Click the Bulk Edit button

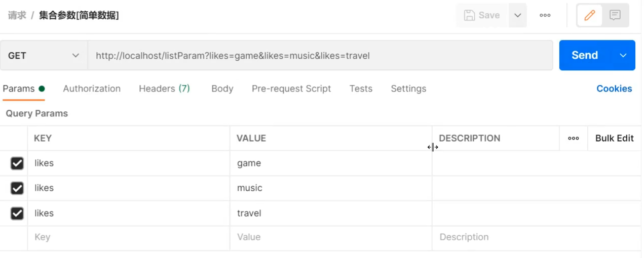click(614, 138)
